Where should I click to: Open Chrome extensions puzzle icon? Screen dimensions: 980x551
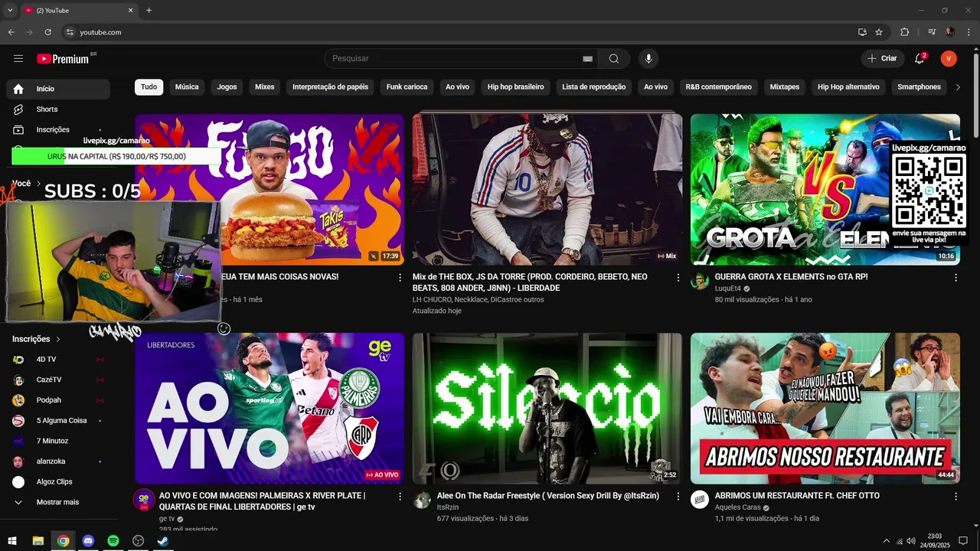click(x=905, y=32)
